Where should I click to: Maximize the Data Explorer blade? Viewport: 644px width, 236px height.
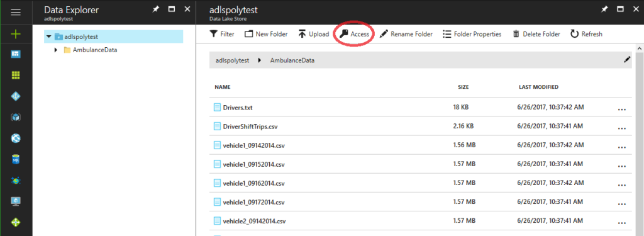coord(172,9)
